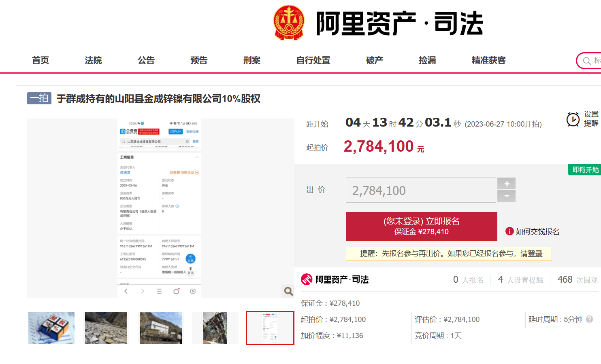Click the question mark beside 延时周期
The width and height of the screenshot is (601, 364).
pos(590,319)
